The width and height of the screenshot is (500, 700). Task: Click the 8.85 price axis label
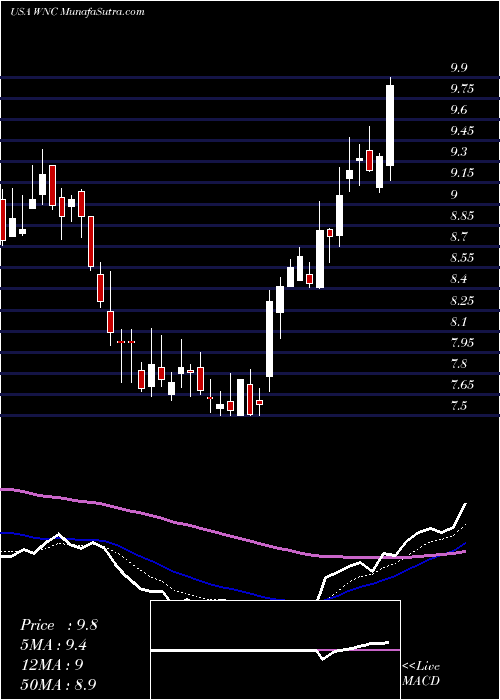[462, 216]
